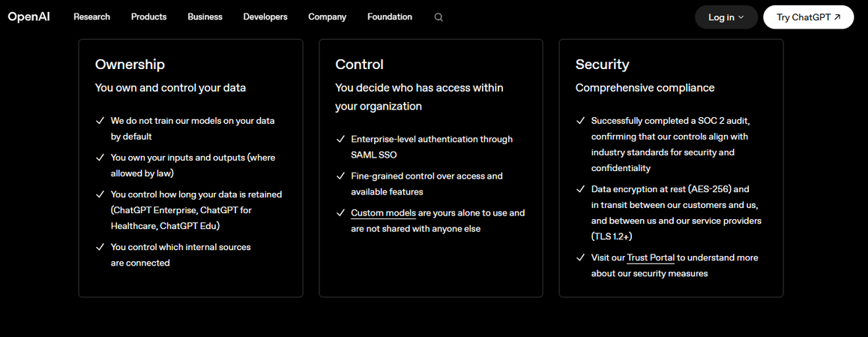Click the "(TLS 1.2+)" text

612,236
